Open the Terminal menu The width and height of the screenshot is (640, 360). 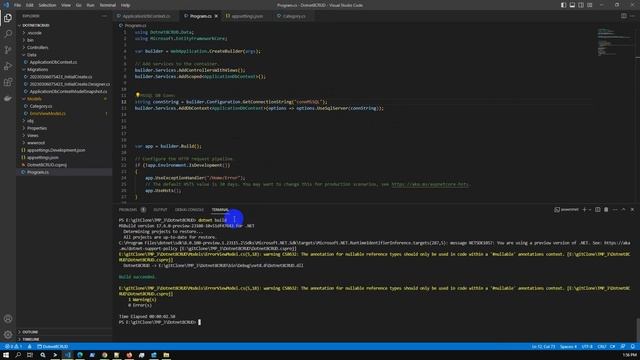pyautogui.click(x=107, y=5)
